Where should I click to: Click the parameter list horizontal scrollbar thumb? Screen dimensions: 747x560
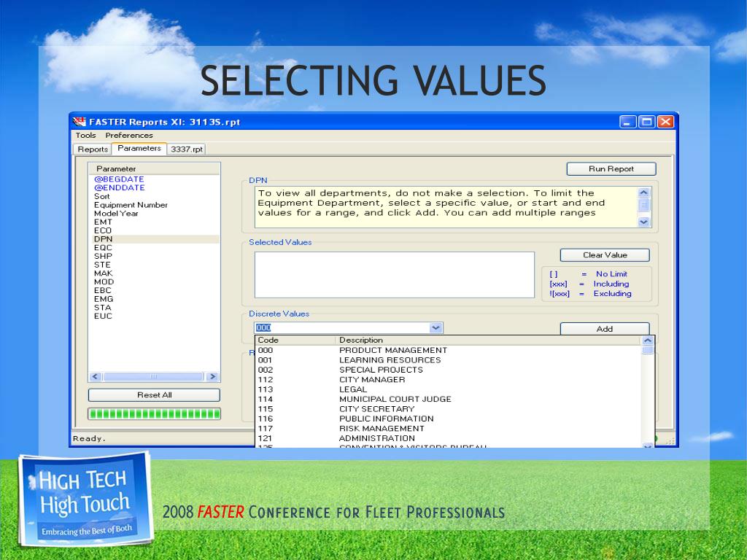coord(153,377)
